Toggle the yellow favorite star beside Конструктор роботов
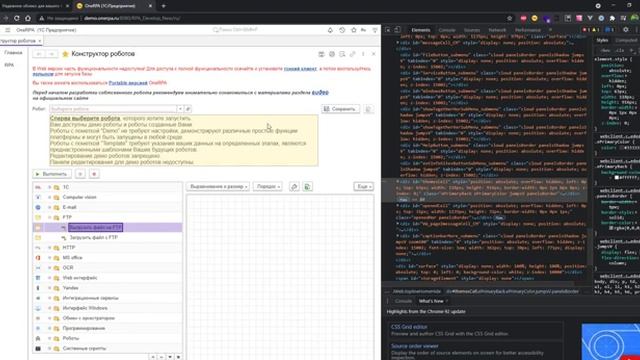 [x=65, y=54]
